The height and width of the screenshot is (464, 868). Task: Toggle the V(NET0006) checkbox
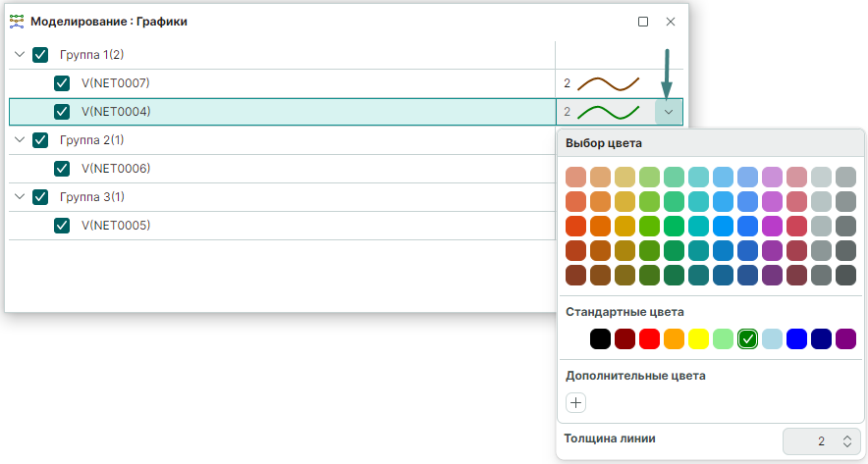click(62, 169)
